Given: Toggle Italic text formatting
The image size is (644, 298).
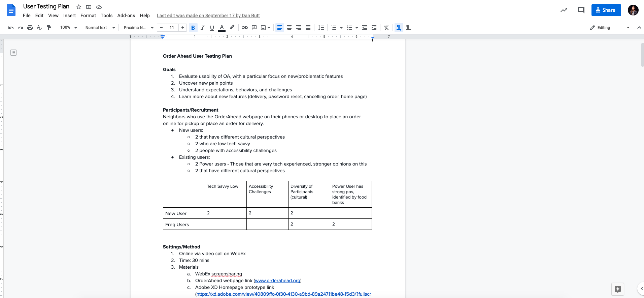Looking at the screenshot, I should (x=202, y=28).
